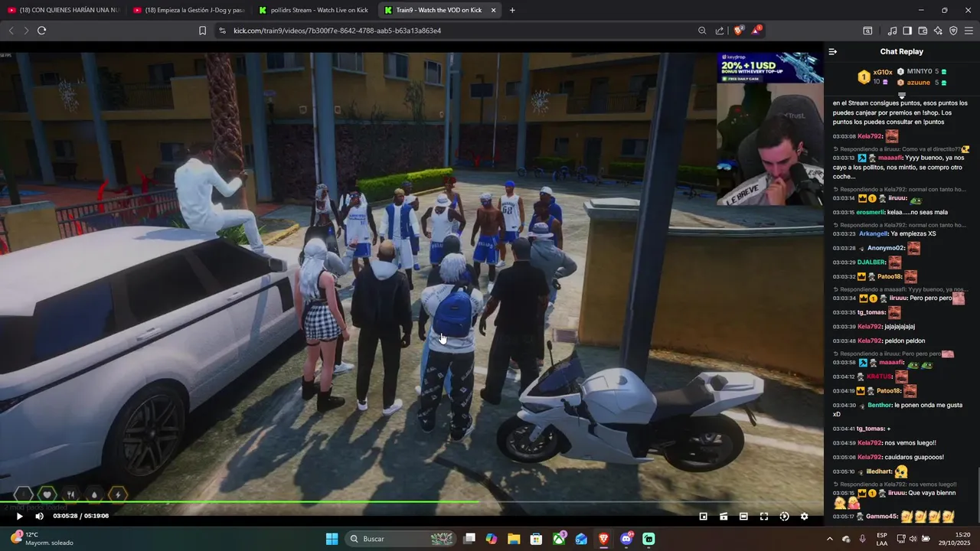
Task: Open Brave Rewards icon
Action: click(756, 31)
